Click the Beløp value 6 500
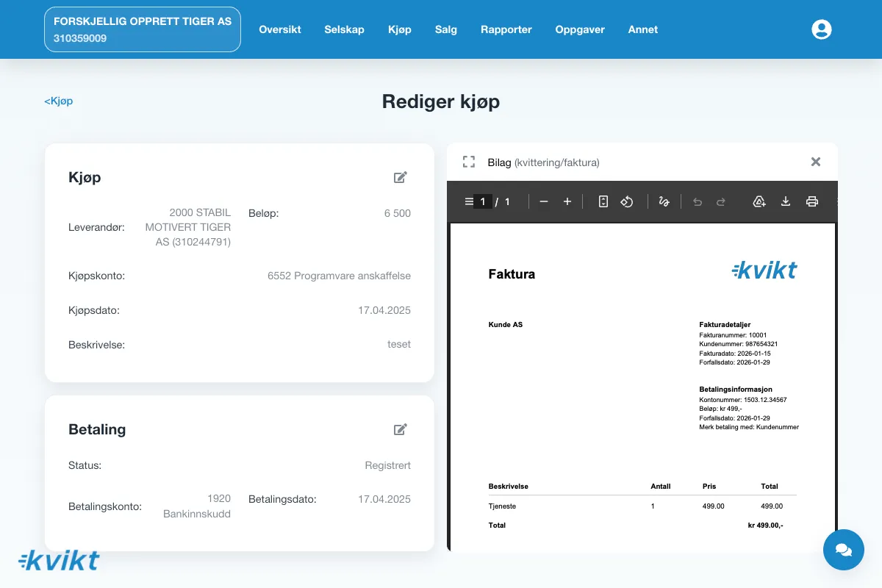The width and height of the screenshot is (882, 588). click(398, 213)
